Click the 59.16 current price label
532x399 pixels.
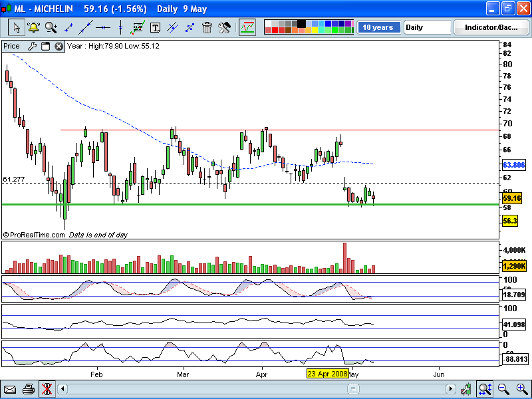[x=512, y=198]
